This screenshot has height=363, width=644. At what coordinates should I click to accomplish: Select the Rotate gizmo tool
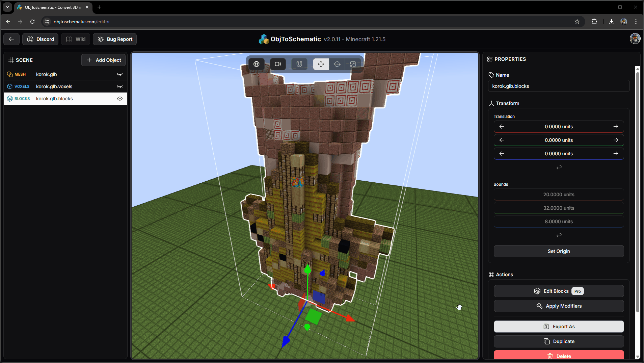point(337,64)
